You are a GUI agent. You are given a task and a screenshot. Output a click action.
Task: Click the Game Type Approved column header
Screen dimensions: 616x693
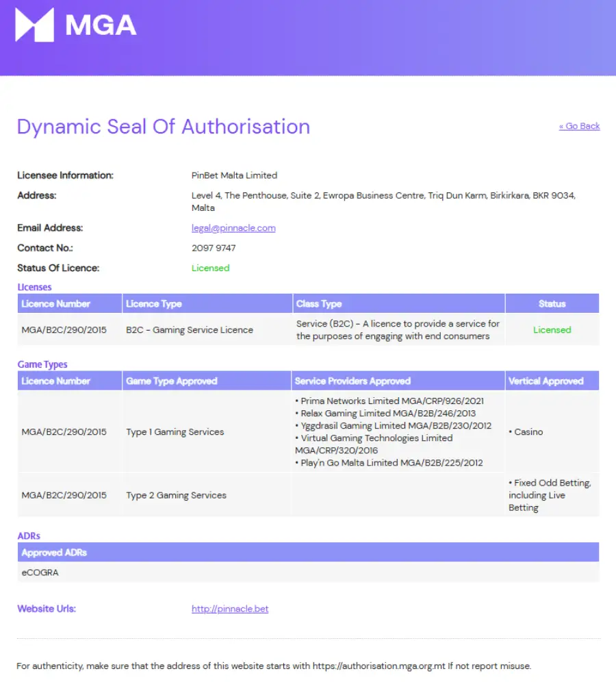pyautogui.click(x=207, y=381)
